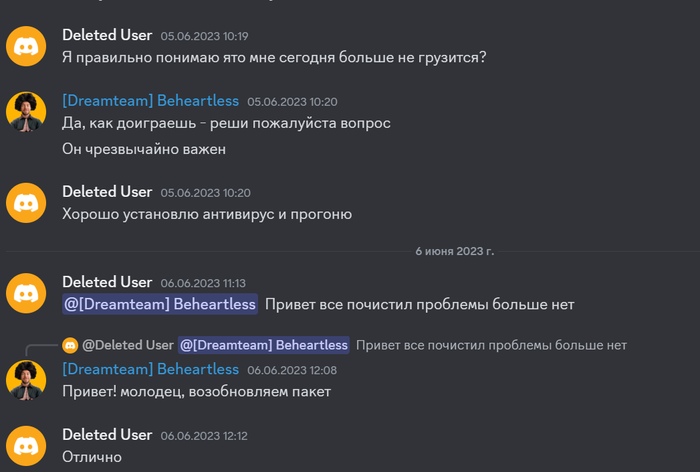Viewport: 700px width, 472px height.
Task: Click the "Он чрезвычайно важен" message
Action: point(144,149)
